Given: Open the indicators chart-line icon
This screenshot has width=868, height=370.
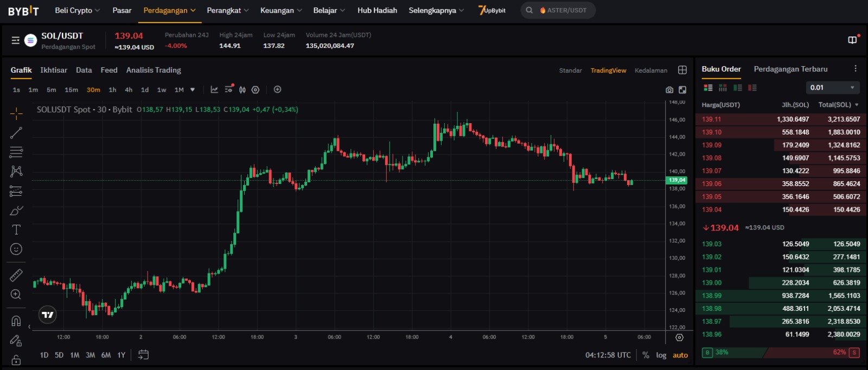Looking at the screenshot, I should coord(214,90).
